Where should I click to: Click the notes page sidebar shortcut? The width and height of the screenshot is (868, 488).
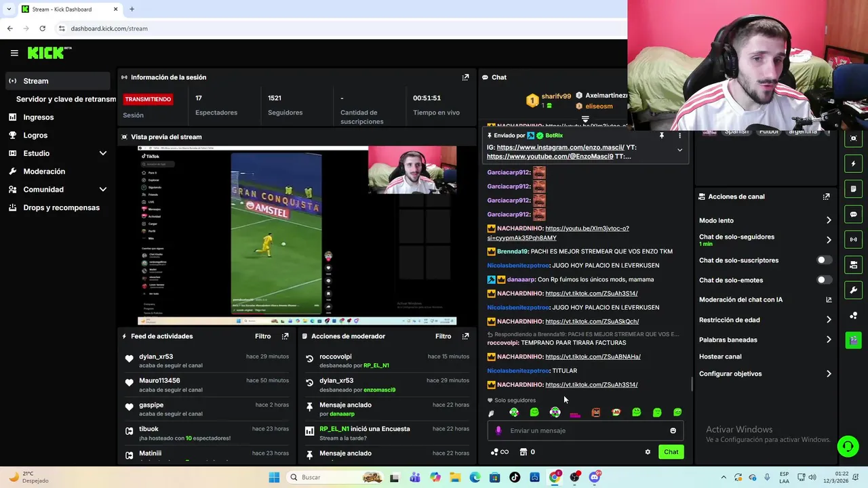853,188
